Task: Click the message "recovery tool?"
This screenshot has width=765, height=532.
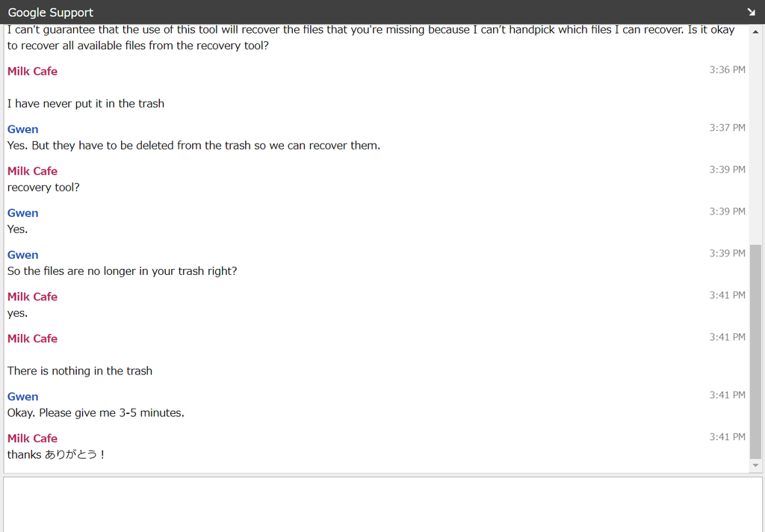Action: tap(43, 188)
